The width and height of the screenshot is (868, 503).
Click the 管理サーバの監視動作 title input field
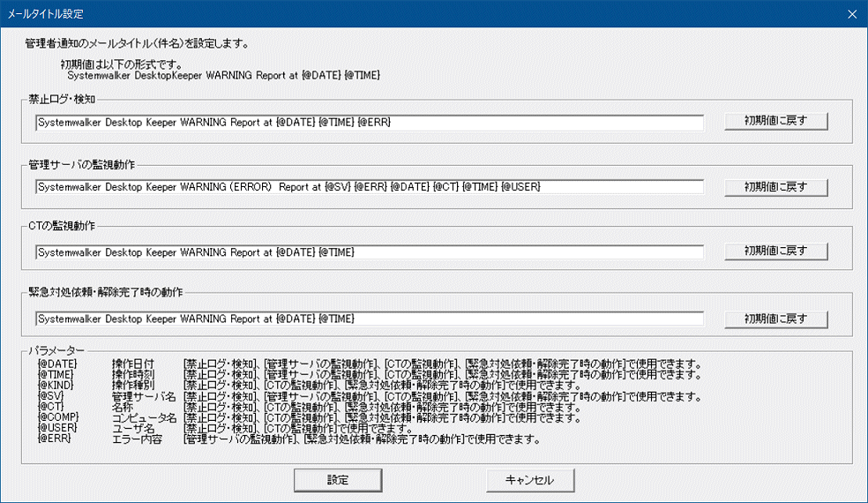pyautogui.click(x=370, y=187)
